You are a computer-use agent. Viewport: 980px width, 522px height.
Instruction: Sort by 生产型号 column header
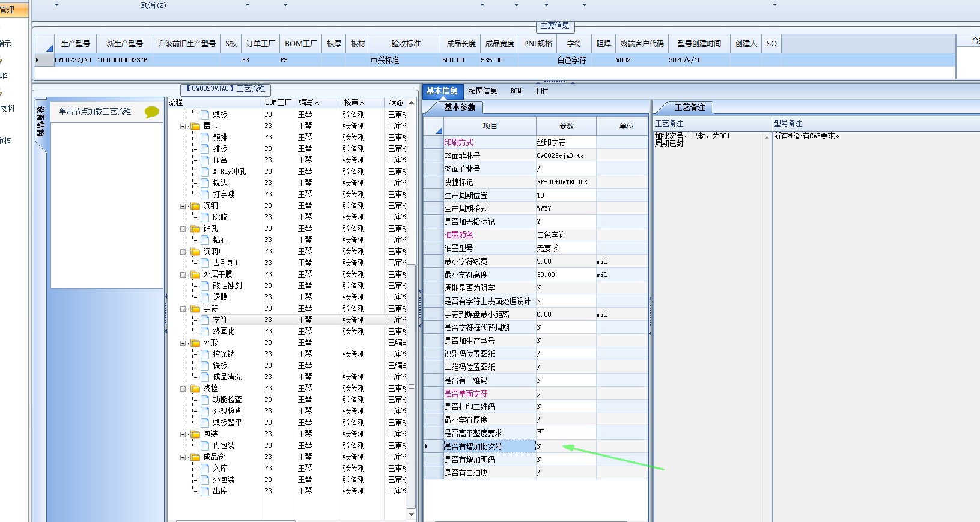click(76, 44)
